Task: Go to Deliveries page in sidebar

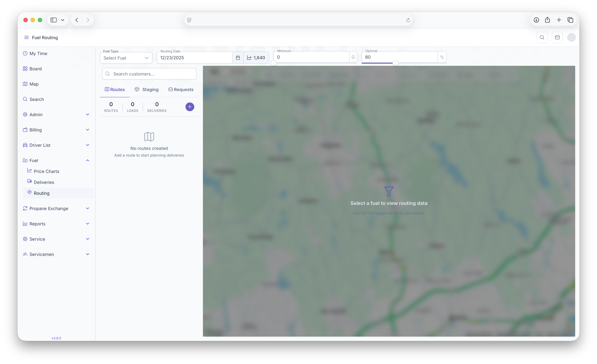Action: (44, 182)
